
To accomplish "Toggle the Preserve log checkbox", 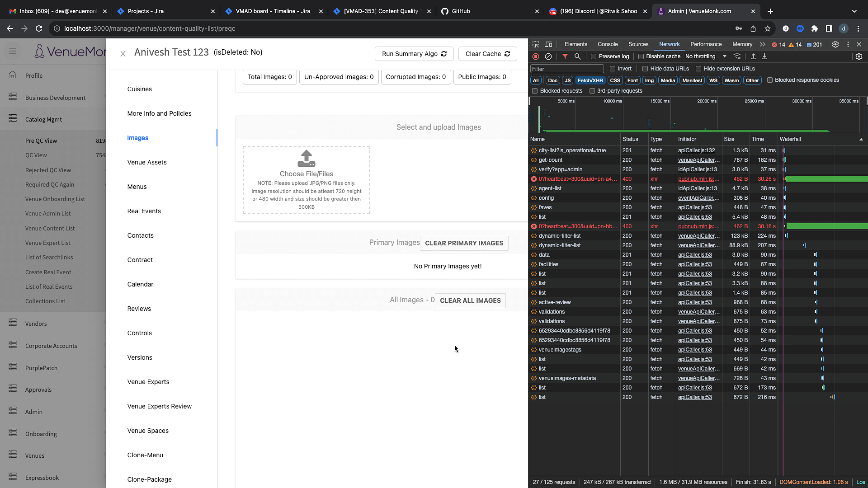I will 594,56.
